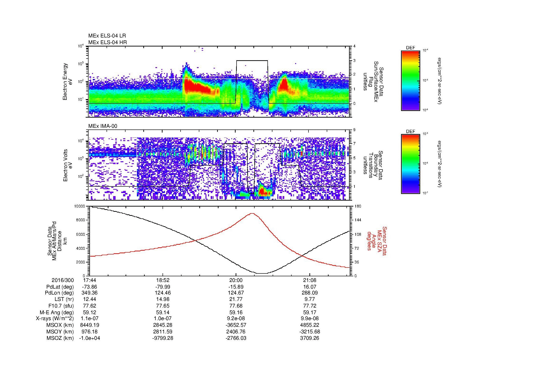Click the LST value '21.77'
The width and height of the screenshot is (555, 392).
236,299
